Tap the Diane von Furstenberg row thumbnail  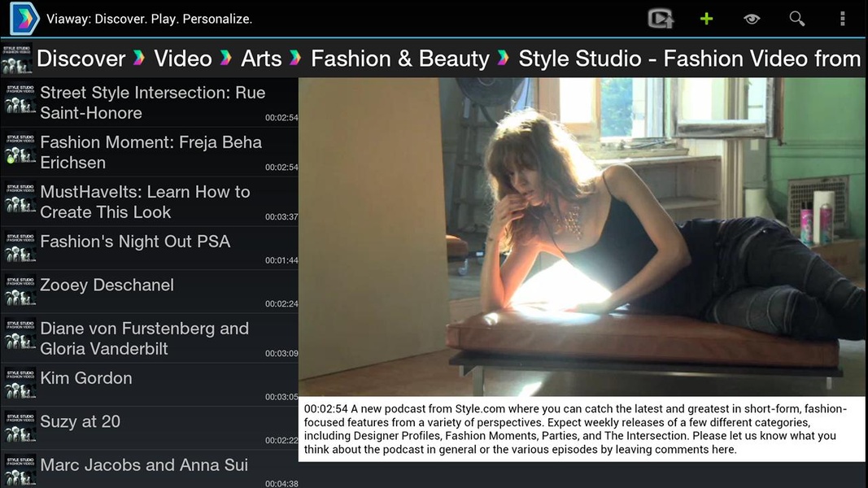click(x=20, y=334)
